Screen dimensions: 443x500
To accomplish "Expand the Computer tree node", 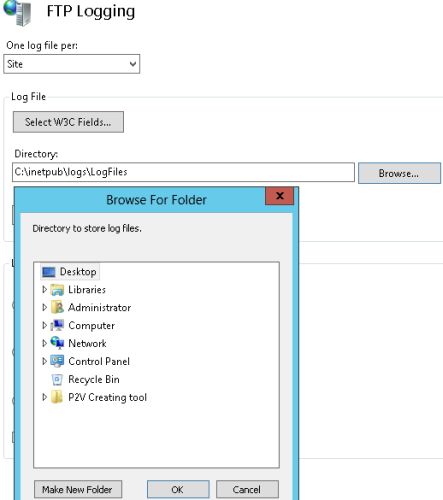I will pos(44,325).
